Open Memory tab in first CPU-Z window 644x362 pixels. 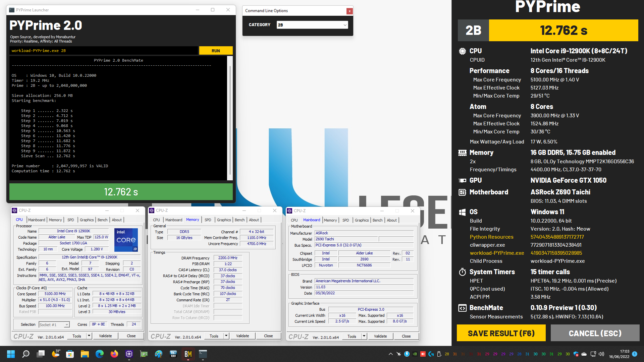coord(55,220)
